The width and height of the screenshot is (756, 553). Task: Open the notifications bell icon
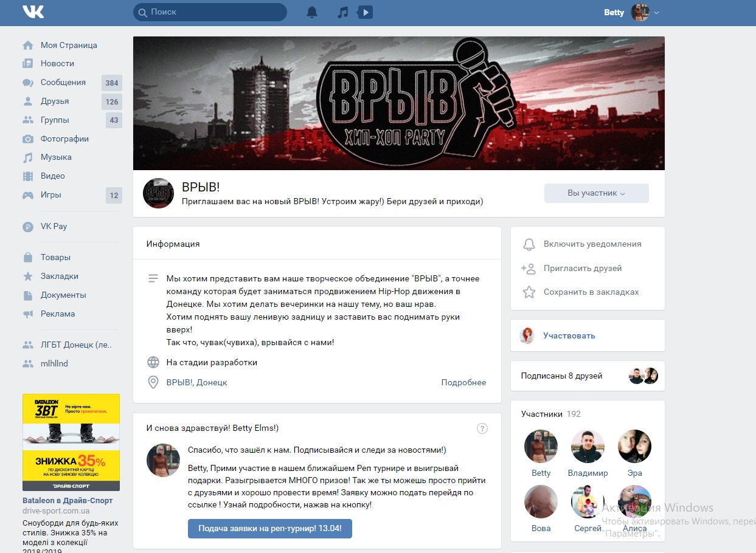(312, 12)
